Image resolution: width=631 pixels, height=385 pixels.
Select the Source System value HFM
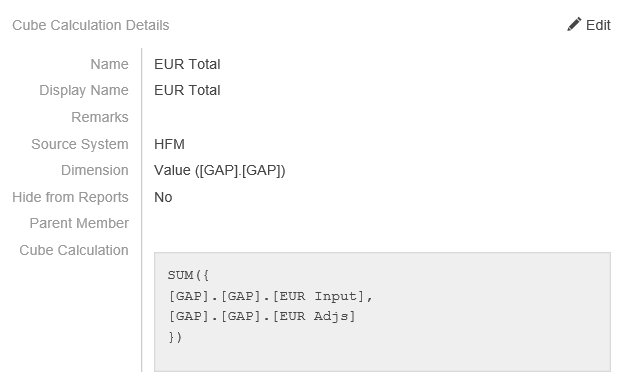click(169, 144)
